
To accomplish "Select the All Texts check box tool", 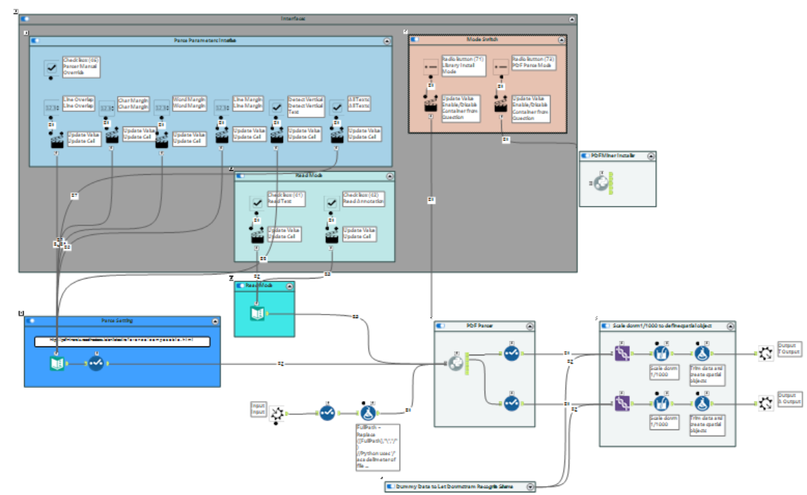I will (x=337, y=108).
